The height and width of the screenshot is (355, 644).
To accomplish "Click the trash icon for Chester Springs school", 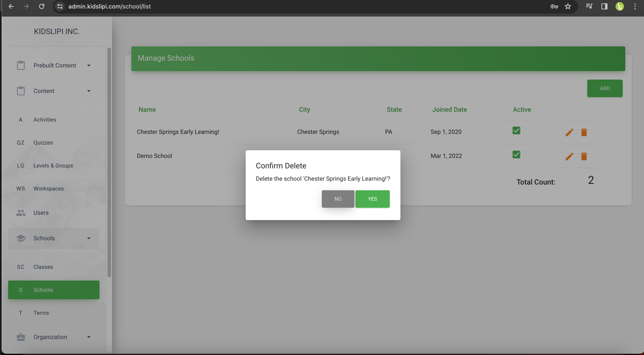I will point(584,132).
